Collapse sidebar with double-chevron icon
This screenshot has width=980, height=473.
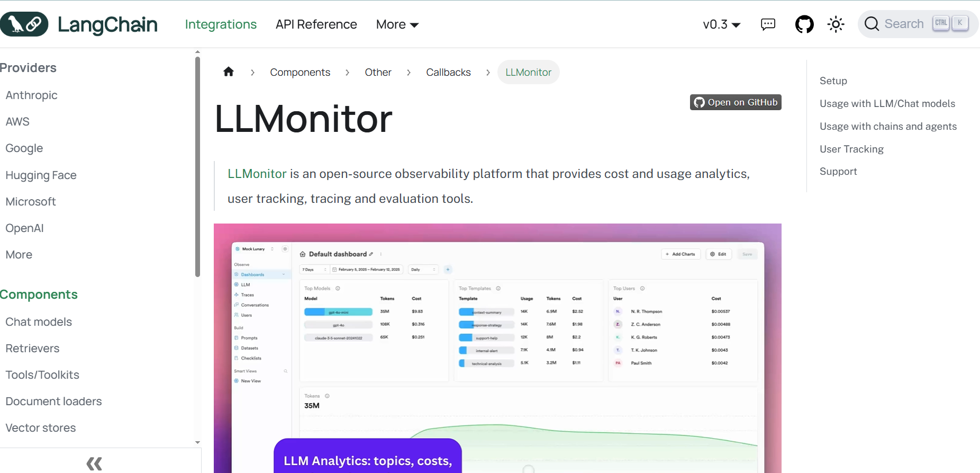94,463
